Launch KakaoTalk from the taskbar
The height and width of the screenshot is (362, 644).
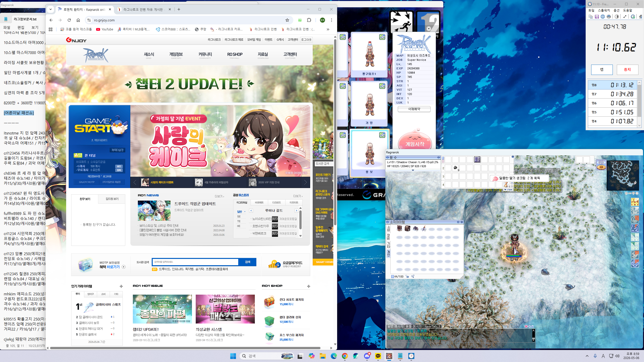[378, 356]
